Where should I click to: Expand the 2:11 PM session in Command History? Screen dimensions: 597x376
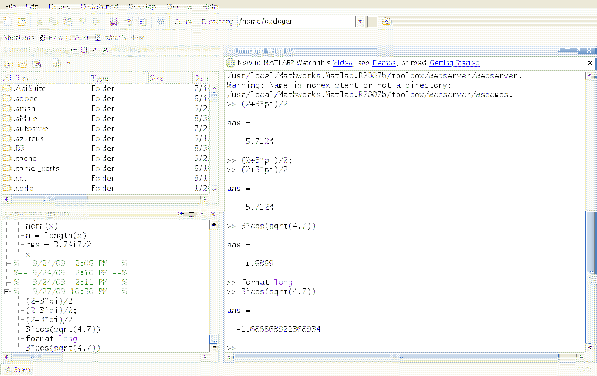click(8, 283)
